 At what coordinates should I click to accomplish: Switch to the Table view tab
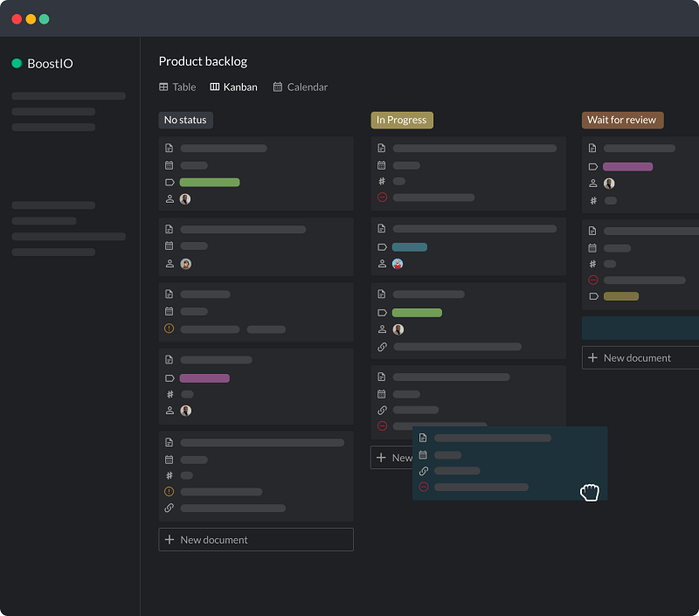tap(177, 87)
